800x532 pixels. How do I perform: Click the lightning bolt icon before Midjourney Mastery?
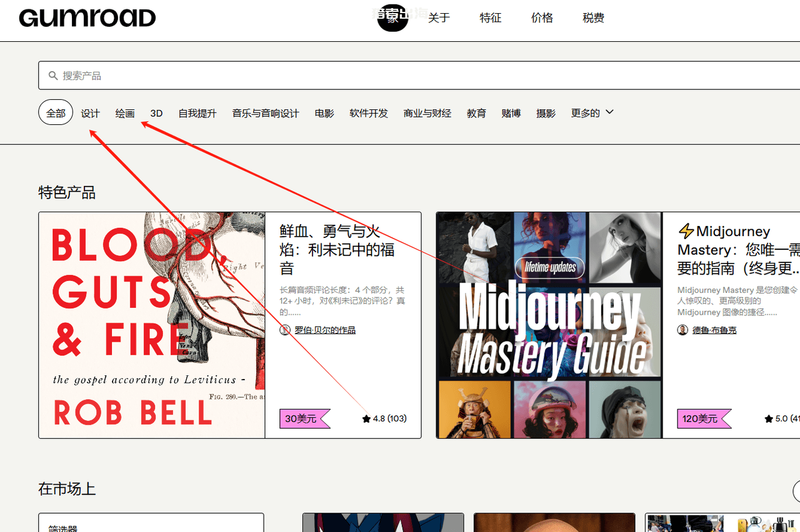[x=686, y=231]
